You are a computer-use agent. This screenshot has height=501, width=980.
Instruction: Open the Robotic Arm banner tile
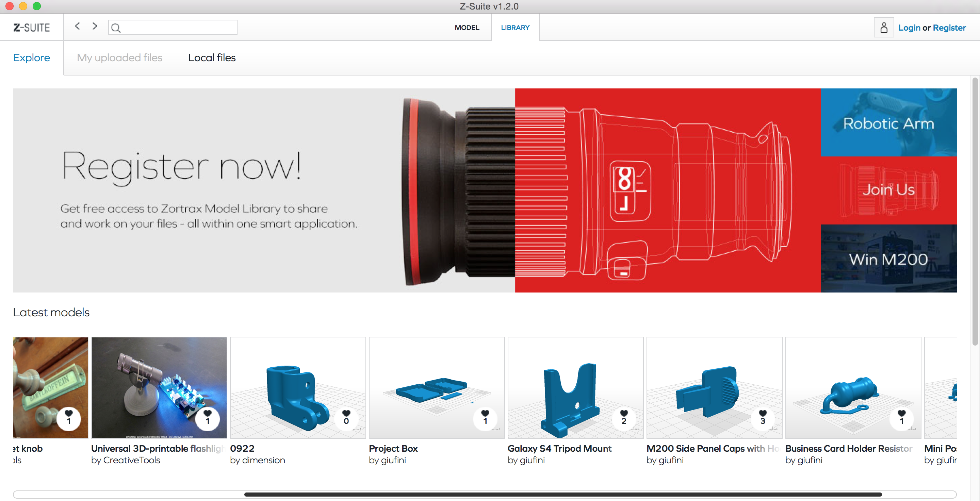point(888,123)
